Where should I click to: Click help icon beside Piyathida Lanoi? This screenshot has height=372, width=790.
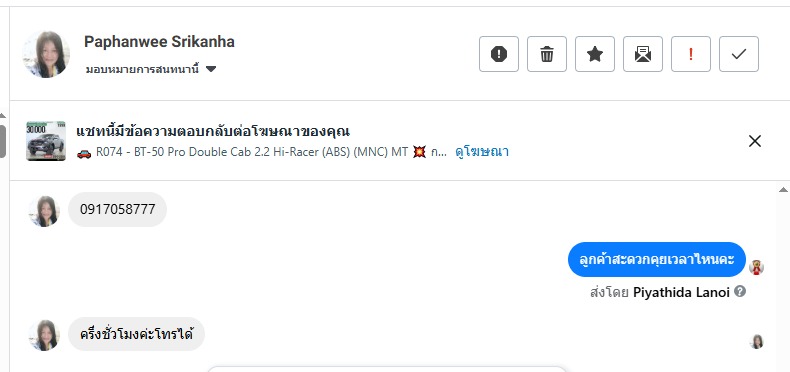point(740,291)
